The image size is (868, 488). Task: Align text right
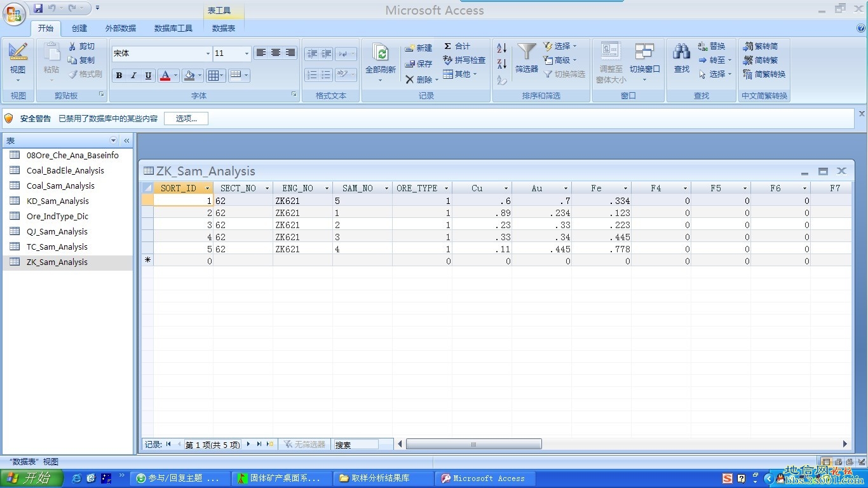[290, 53]
